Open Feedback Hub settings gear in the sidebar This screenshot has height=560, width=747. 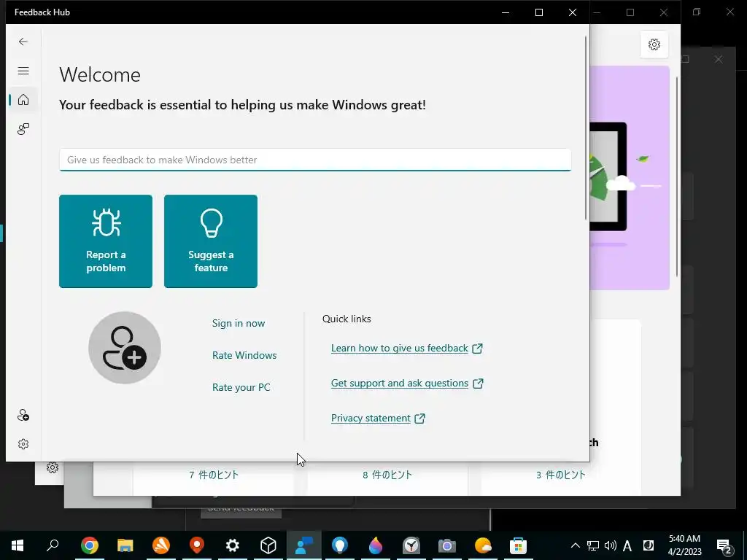[23, 444]
